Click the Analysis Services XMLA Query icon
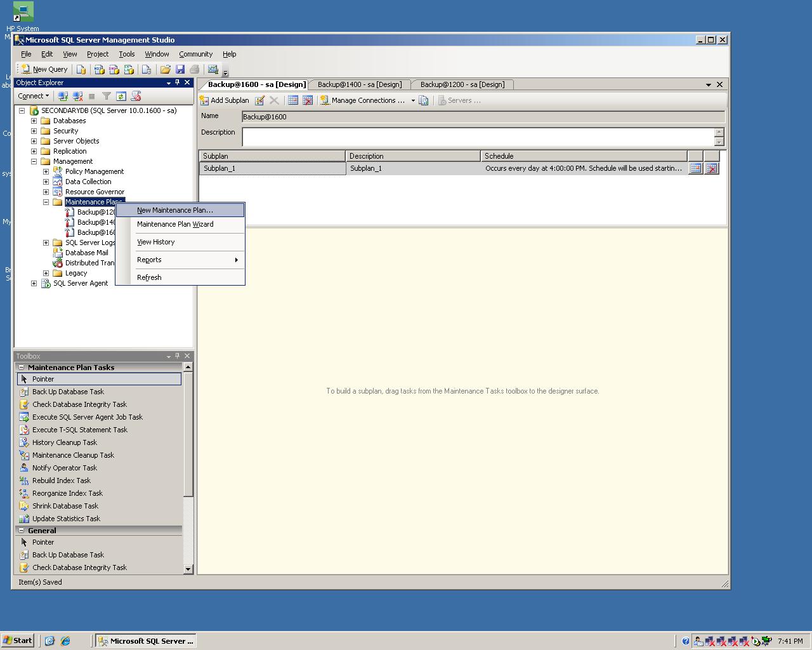The height and width of the screenshot is (650, 812). 129,69
